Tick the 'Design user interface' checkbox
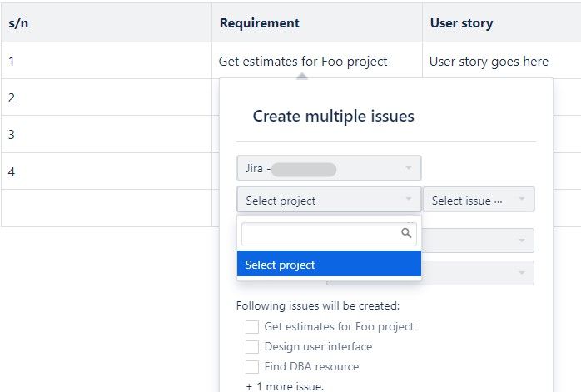This screenshot has height=392, width=581. pyautogui.click(x=252, y=347)
